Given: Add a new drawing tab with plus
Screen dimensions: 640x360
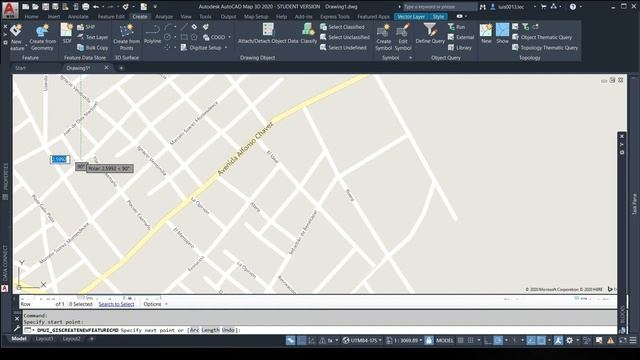Looking at the screenshot, I should (x=121, y=68).
